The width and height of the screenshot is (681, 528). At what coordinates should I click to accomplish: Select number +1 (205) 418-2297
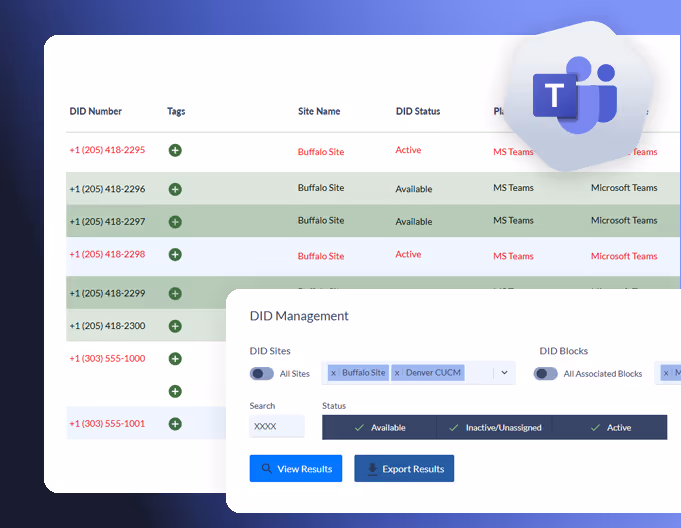(x=107, y=221)
